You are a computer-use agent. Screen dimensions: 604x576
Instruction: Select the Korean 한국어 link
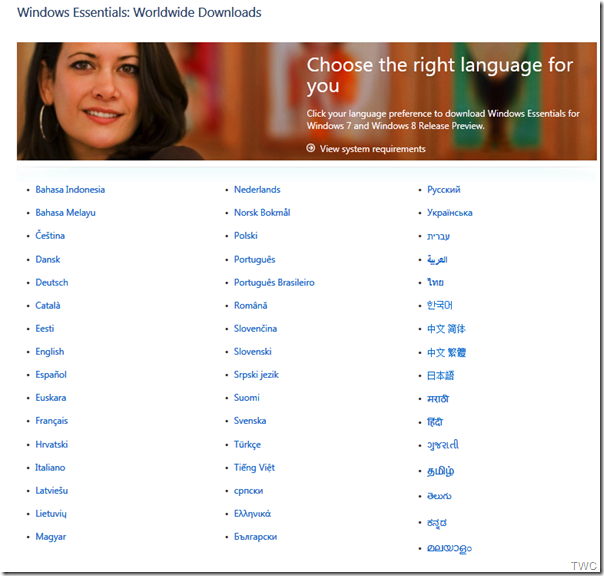tap(440, 306)
